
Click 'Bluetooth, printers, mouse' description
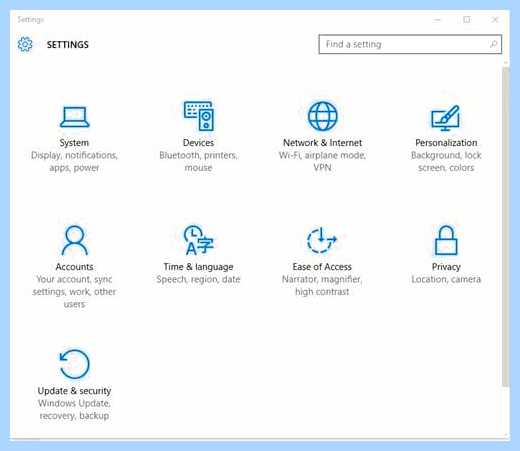[198, 161]
